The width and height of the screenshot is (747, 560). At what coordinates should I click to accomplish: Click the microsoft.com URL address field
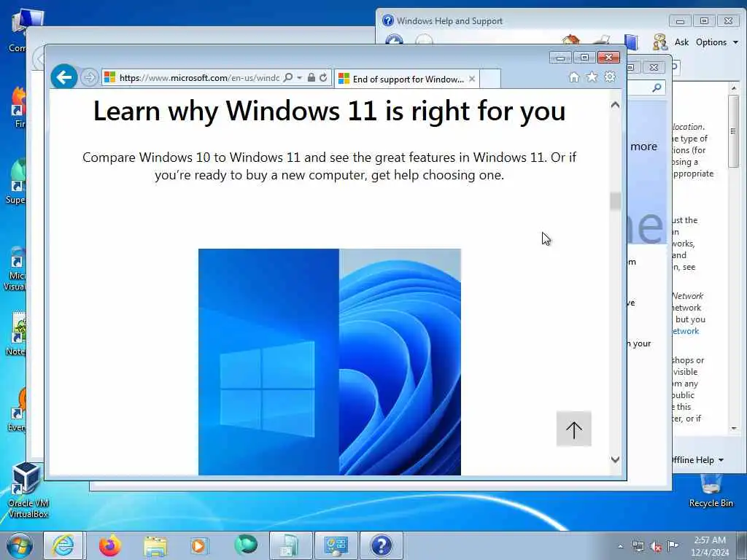tap(199, 77)
